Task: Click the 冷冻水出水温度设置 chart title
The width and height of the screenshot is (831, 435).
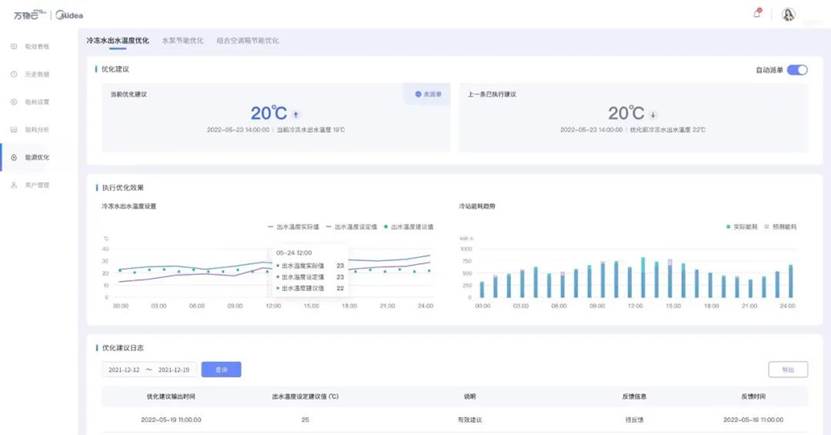Action: (x=129, y=206)
